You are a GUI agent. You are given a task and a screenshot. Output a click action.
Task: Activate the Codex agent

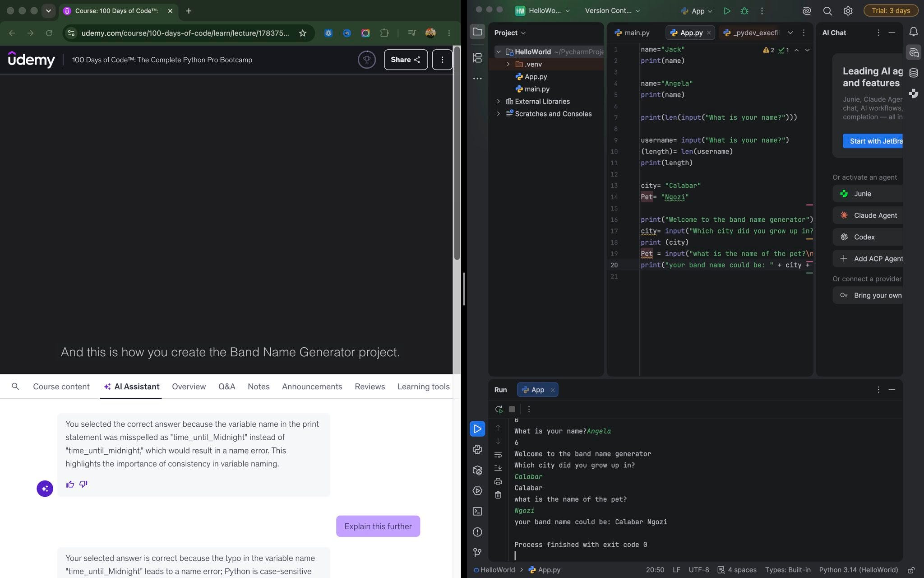867,237
